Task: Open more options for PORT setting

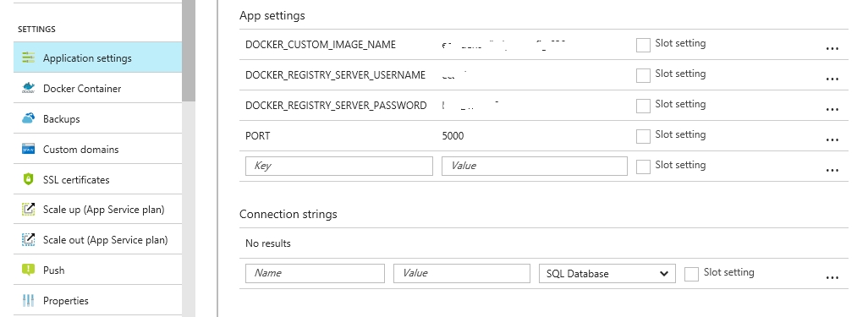Action: [832, 140]
